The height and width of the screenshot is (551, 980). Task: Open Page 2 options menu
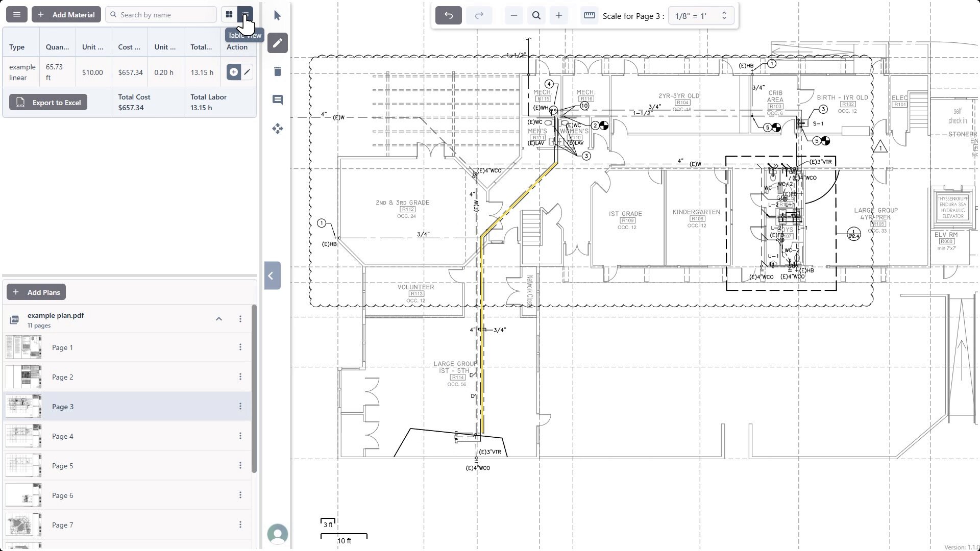click(240, 377)
